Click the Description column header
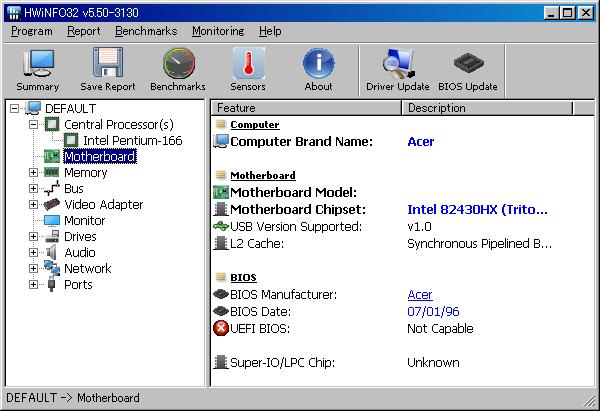600x411 pixels. [x=487, y=108]
